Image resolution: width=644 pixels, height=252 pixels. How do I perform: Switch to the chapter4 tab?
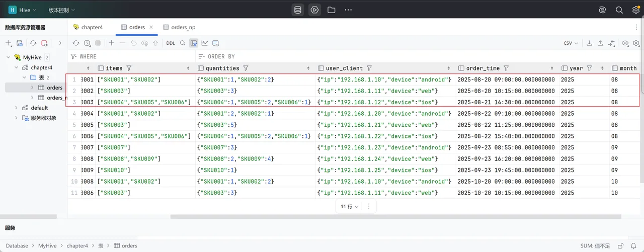point(88,27)
